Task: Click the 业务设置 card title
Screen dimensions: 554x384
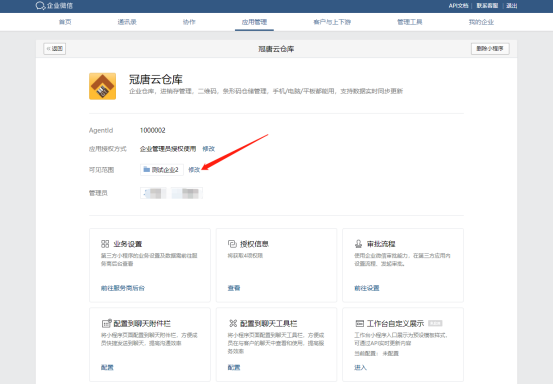Action: [128, 244]
